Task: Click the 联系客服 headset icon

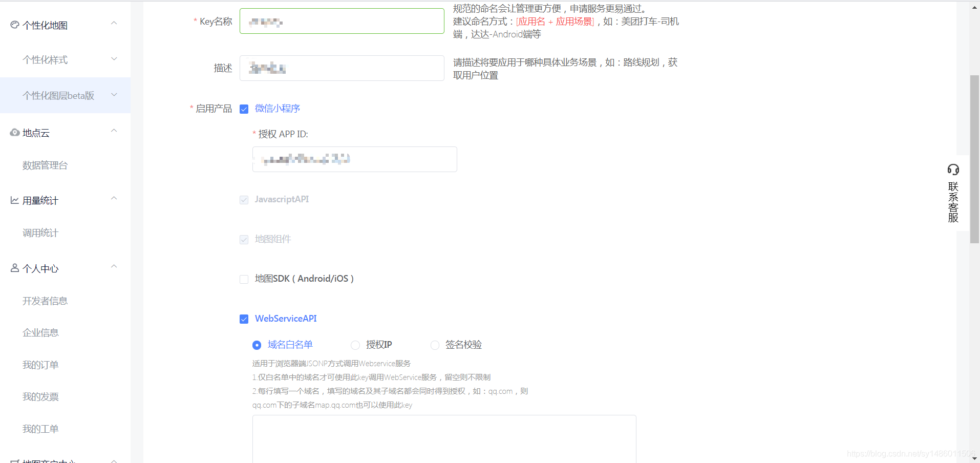Action: coord(953,169)
